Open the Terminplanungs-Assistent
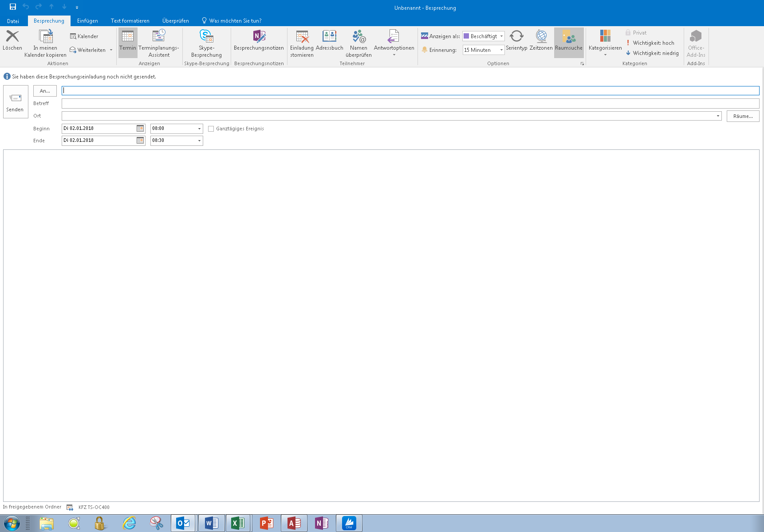 [x=159, y=43]
